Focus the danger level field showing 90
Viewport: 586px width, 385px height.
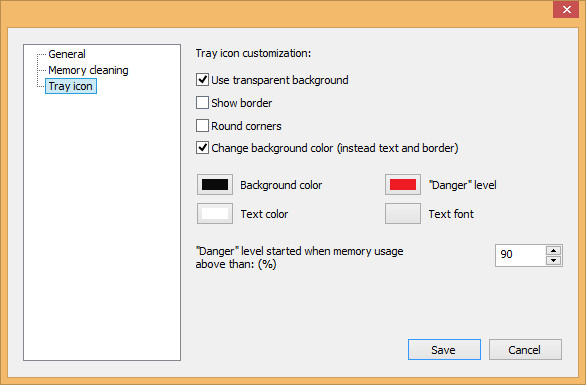(x=521, y=255)
